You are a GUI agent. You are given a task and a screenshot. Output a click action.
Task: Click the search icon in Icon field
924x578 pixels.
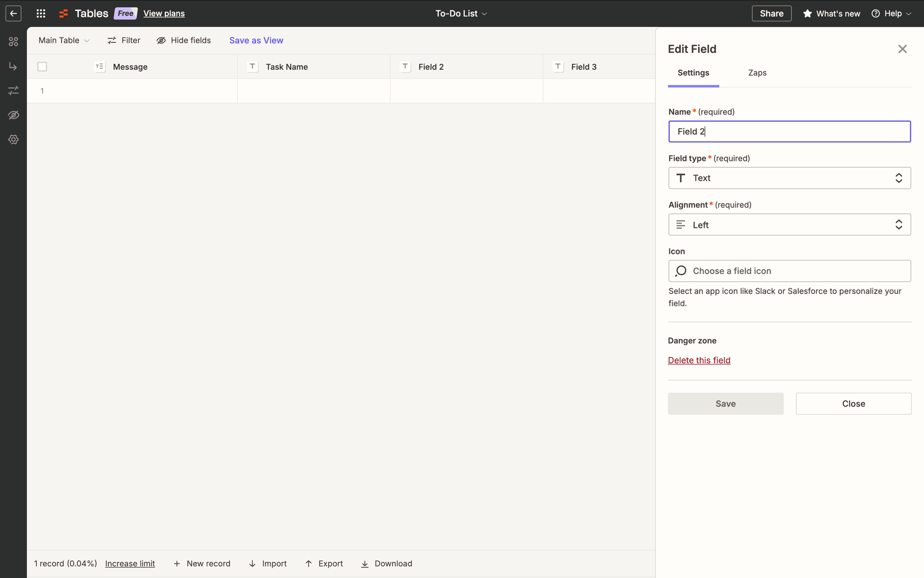point(680,271)
